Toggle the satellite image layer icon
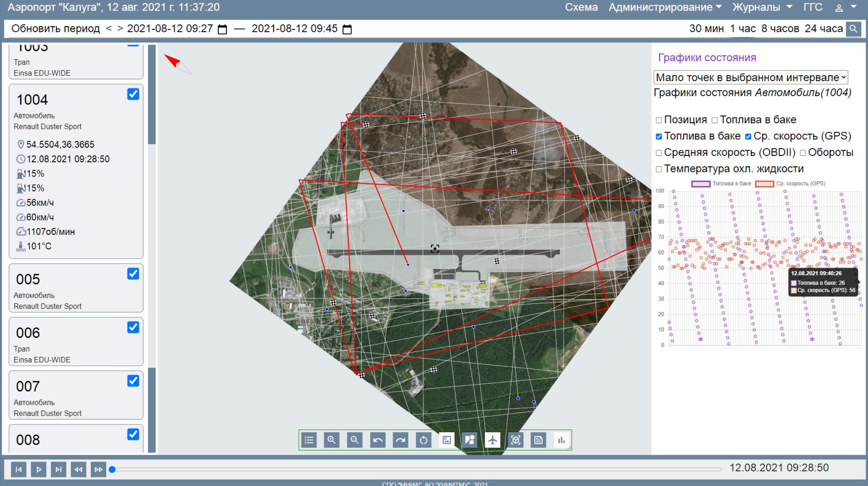 point(447,440)
